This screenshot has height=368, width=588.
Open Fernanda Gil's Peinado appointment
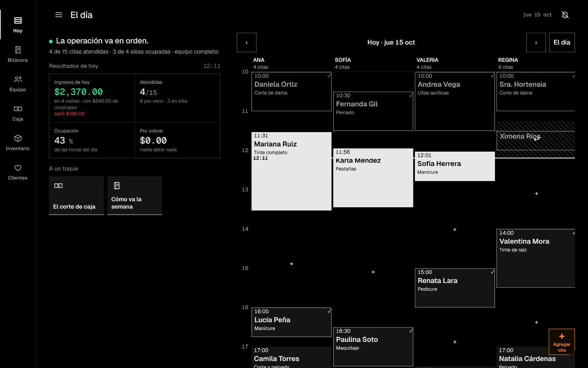pos(373,111)
